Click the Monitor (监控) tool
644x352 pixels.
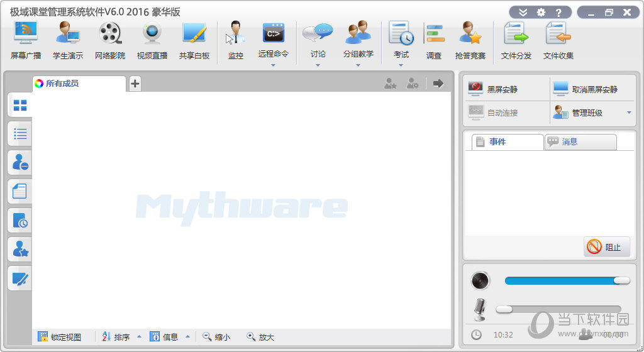click(x=236, y=41)
